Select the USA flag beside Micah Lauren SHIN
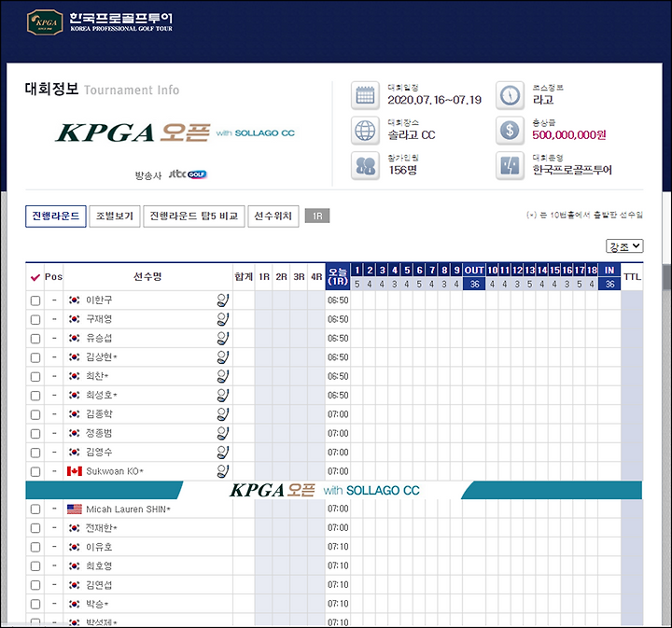 [75, 509]
